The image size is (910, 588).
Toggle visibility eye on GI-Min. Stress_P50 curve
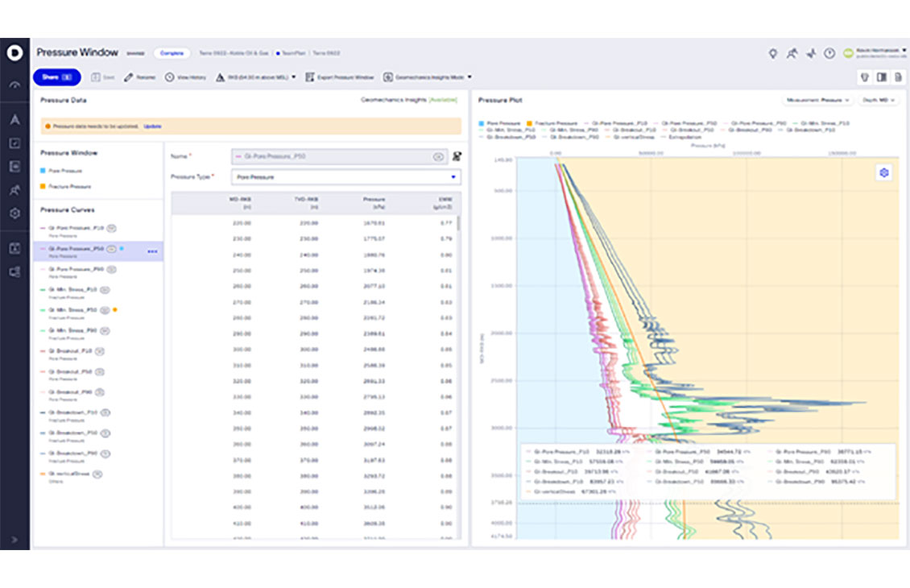(x=105, y=309)
